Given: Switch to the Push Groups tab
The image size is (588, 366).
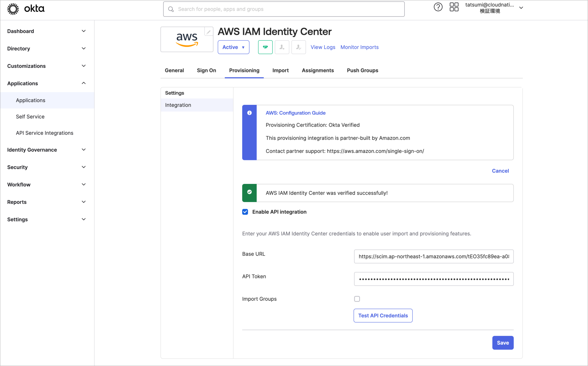Looking at the screenshot, I should point(362,70).
